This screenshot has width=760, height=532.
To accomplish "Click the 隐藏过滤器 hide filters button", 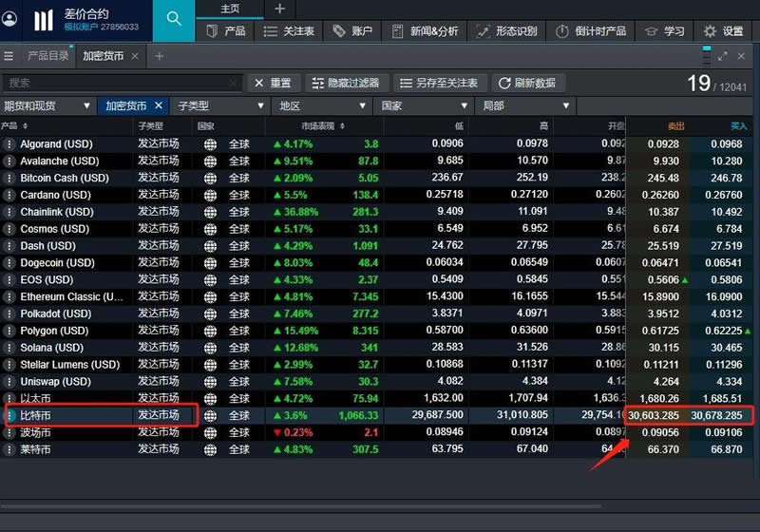I will click(345, 84).
